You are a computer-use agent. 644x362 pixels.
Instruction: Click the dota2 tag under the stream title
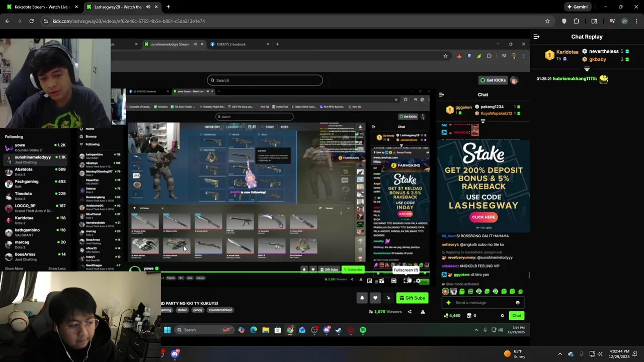tap(182, 310)
